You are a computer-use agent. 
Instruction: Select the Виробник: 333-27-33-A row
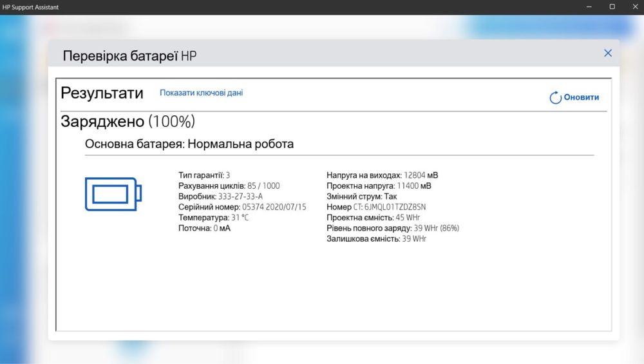(220, 196)
